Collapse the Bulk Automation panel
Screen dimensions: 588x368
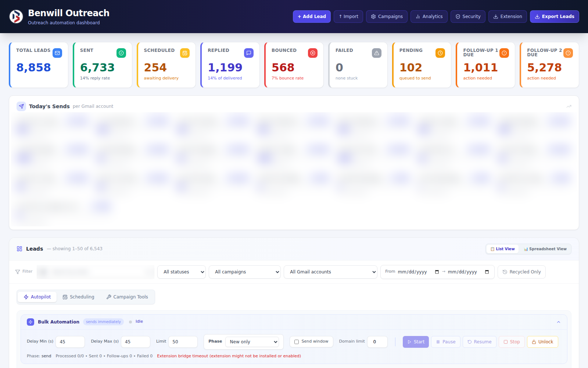559,322
